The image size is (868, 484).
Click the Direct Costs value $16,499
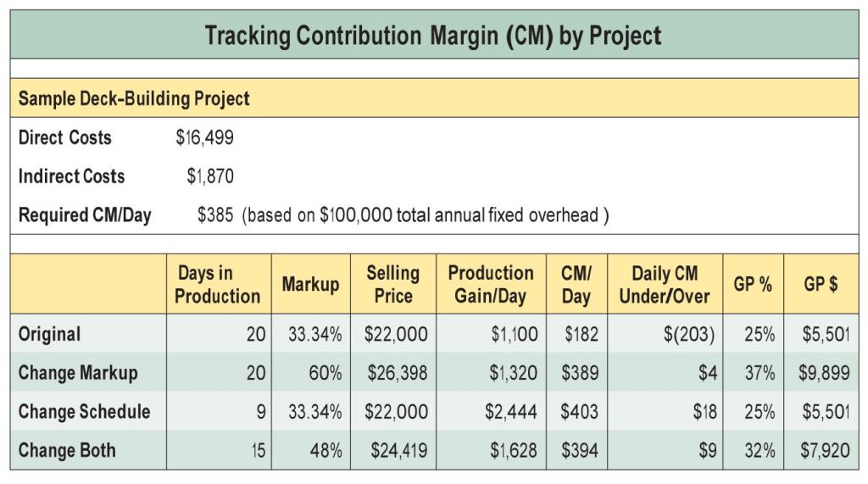point(204,137)
